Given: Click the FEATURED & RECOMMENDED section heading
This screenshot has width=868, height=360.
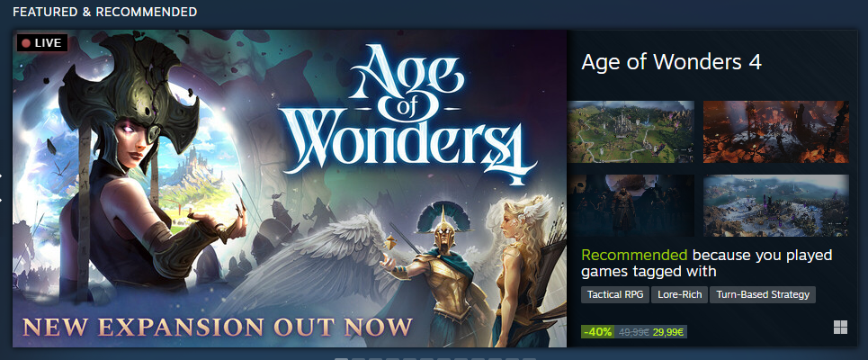Looking at the screenshot, I should click(104, 12).
